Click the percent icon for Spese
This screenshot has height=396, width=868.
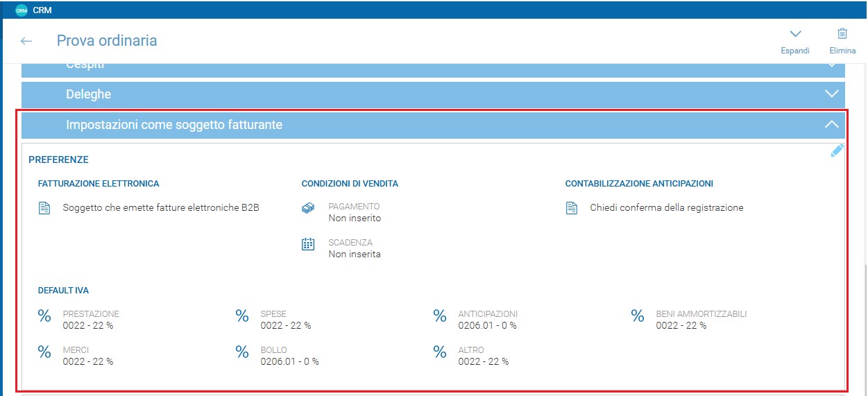coord(242,316)
